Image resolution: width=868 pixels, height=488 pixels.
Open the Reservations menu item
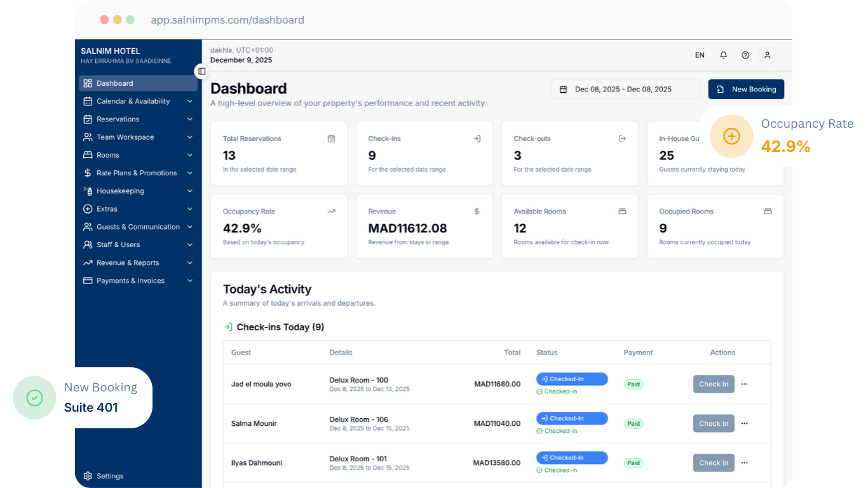click(118, 119)
